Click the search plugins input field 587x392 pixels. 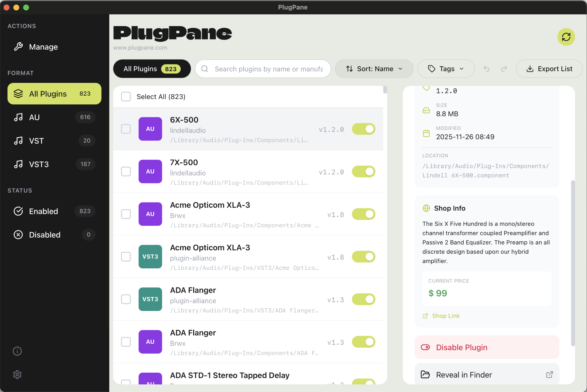(x=263, y=69)
